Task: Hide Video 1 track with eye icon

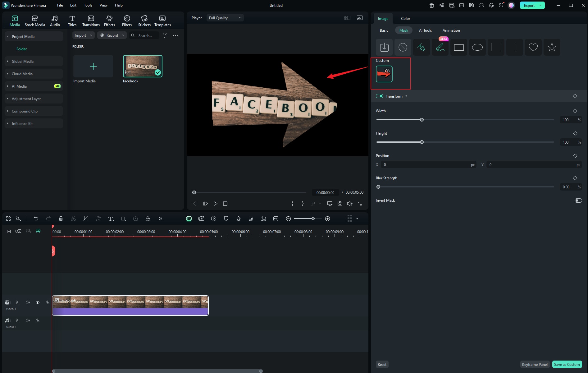Action: (38, 302)
